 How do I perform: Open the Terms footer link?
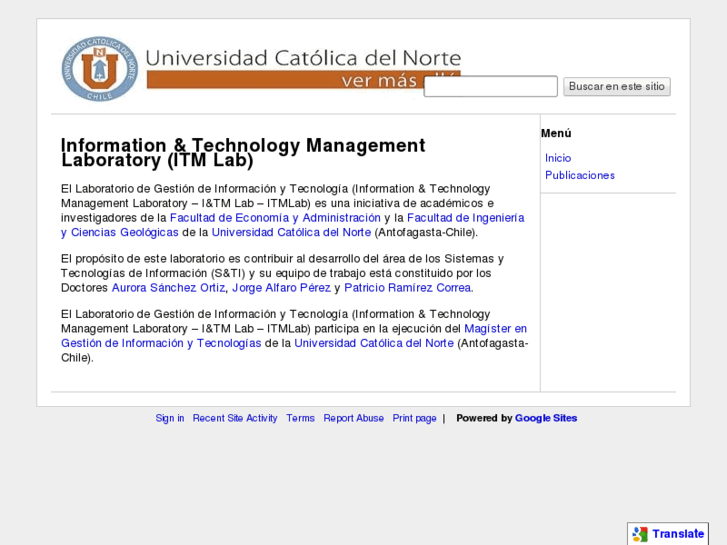[300, 418]
